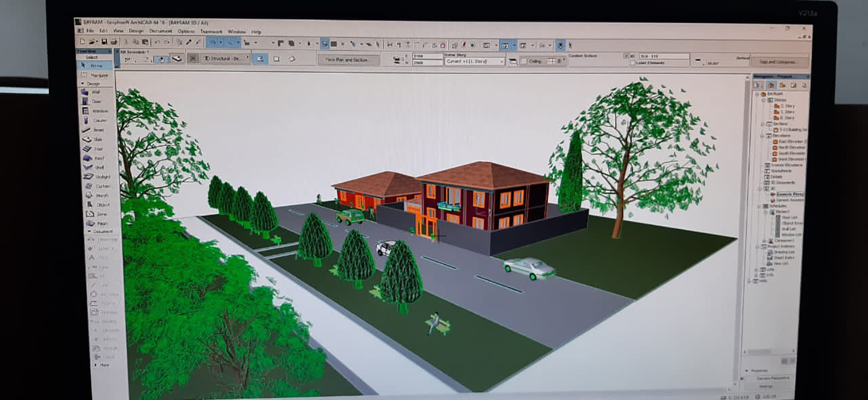This screenshot has height=400, width=868.
Task: Click the Floor Plan and Section button
Action: (347, 60)
